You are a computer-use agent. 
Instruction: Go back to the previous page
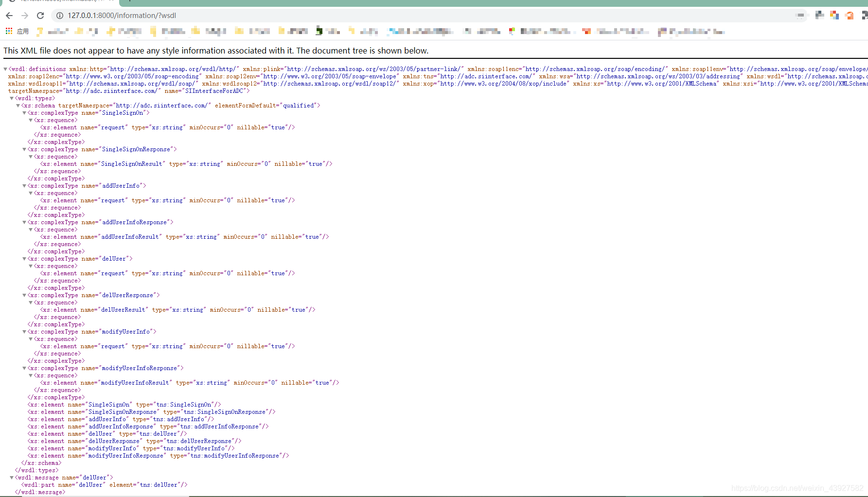[9, 16]
